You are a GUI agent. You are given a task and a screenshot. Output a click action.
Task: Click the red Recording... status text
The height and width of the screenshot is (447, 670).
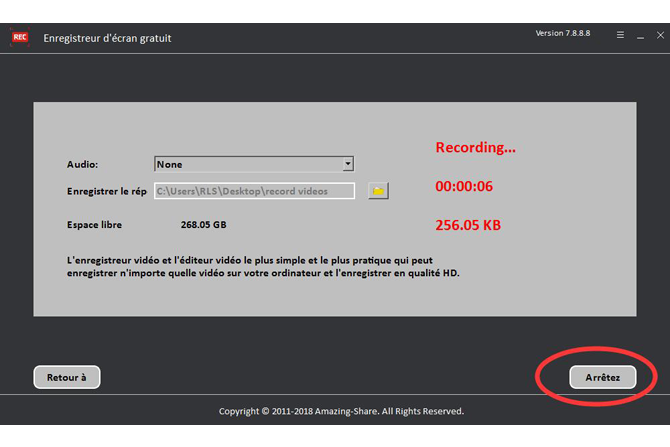(475, 147)
